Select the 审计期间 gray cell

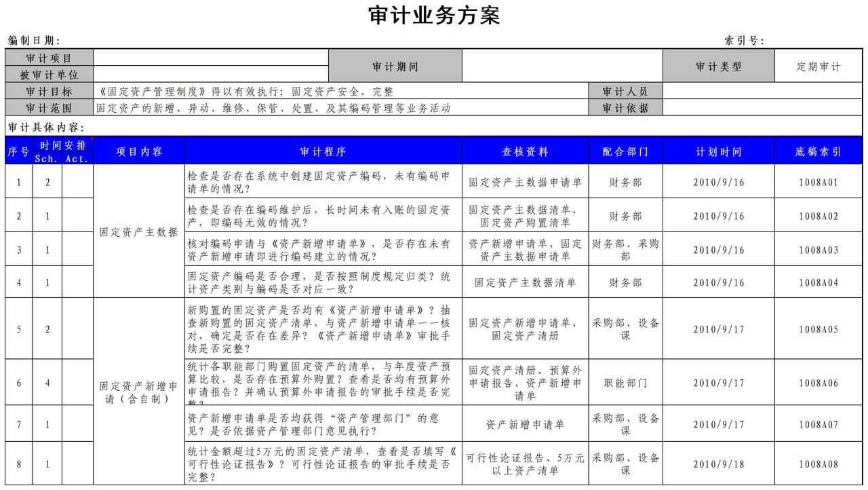pyautogui.click(x=395, y=67)
